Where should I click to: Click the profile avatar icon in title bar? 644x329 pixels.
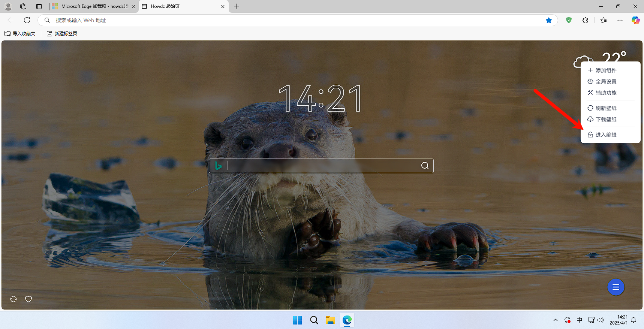pos(8,6)
